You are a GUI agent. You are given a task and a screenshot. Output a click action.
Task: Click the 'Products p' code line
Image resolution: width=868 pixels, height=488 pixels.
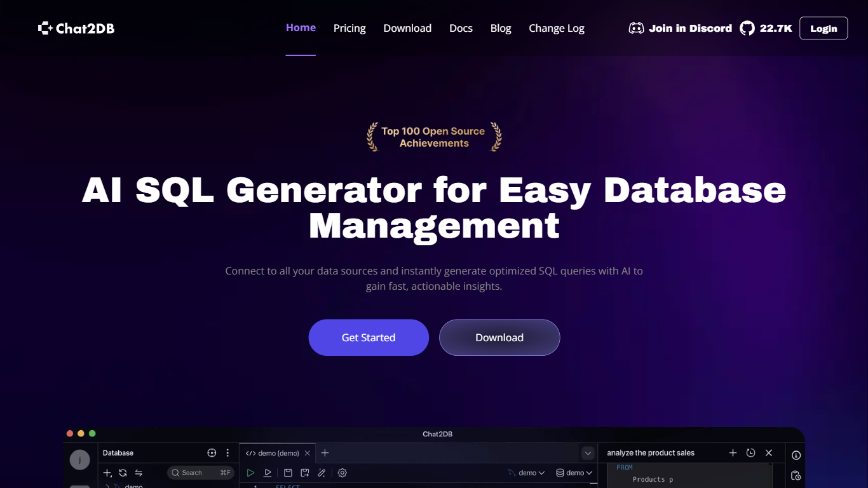pos(653,480)
